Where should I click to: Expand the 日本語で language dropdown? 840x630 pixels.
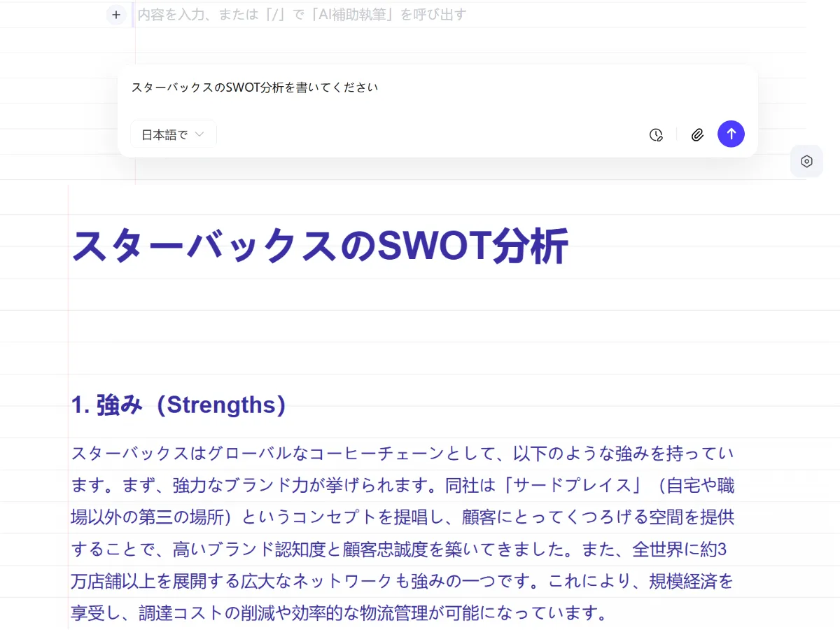tap(173, 134)
